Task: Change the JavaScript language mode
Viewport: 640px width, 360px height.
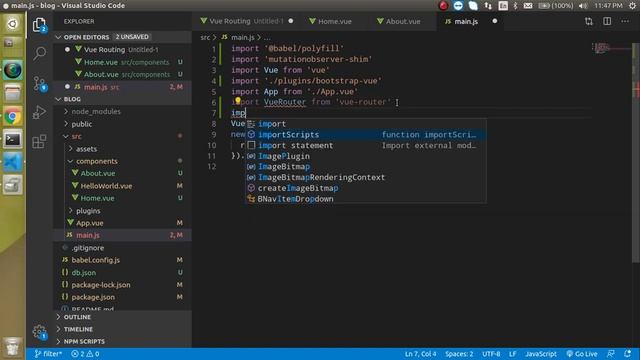Action: pyautogui.click(x=541, y=354)
